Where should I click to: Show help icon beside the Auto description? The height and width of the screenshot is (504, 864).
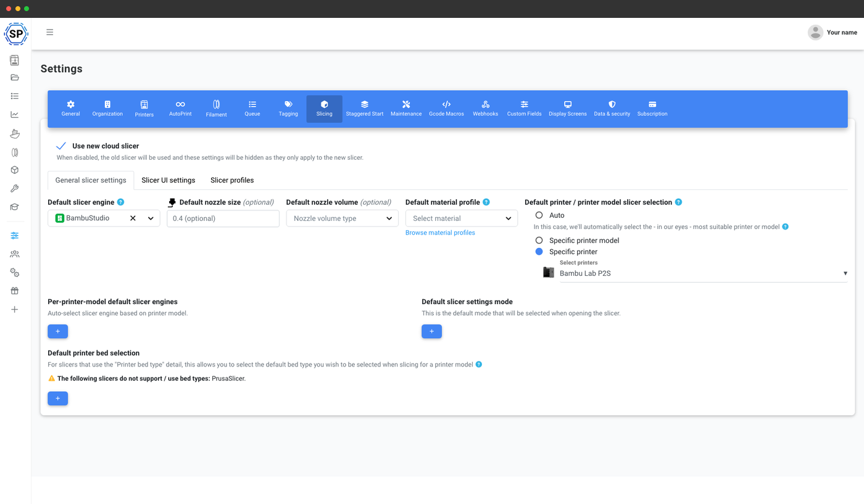click(x=786, y=227)
